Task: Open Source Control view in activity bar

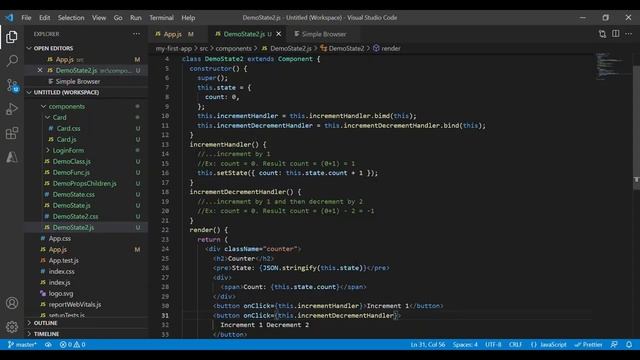Action: pyautogui.click(x=12, y=85)
